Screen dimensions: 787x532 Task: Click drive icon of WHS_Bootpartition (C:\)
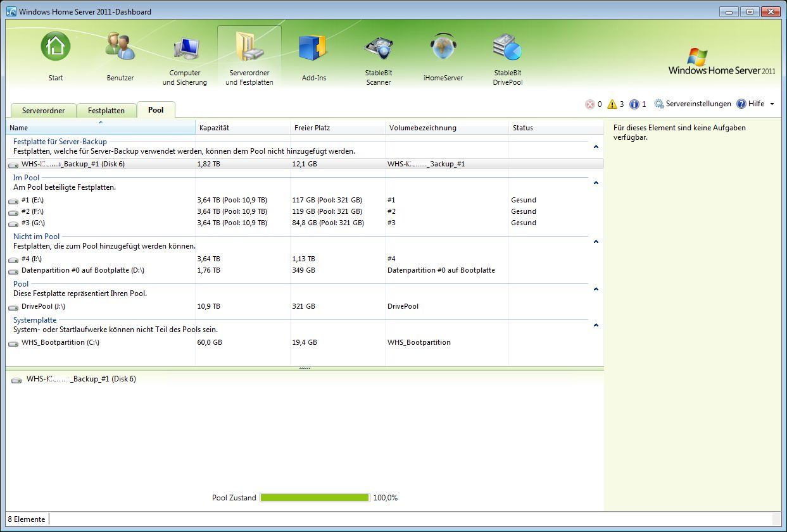[x=13, y=343]
